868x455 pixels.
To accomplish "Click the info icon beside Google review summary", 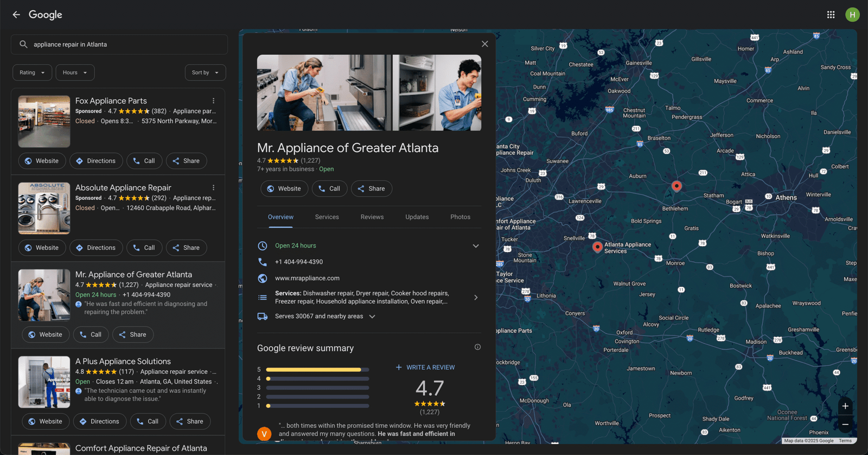I will [x=477, y=347].
